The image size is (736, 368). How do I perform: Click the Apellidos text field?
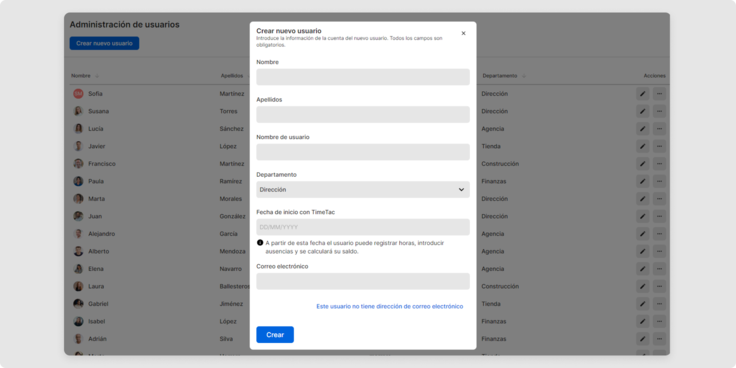click(363, 115)
